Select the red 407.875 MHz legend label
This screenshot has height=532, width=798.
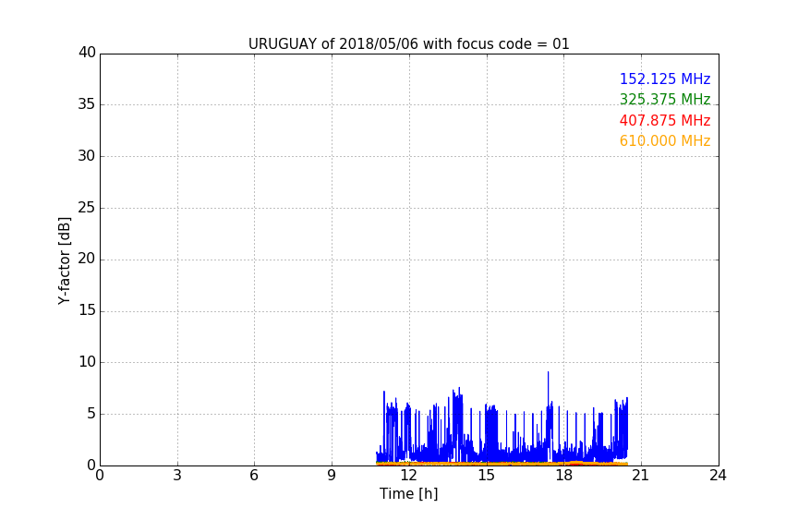[665, 120]
